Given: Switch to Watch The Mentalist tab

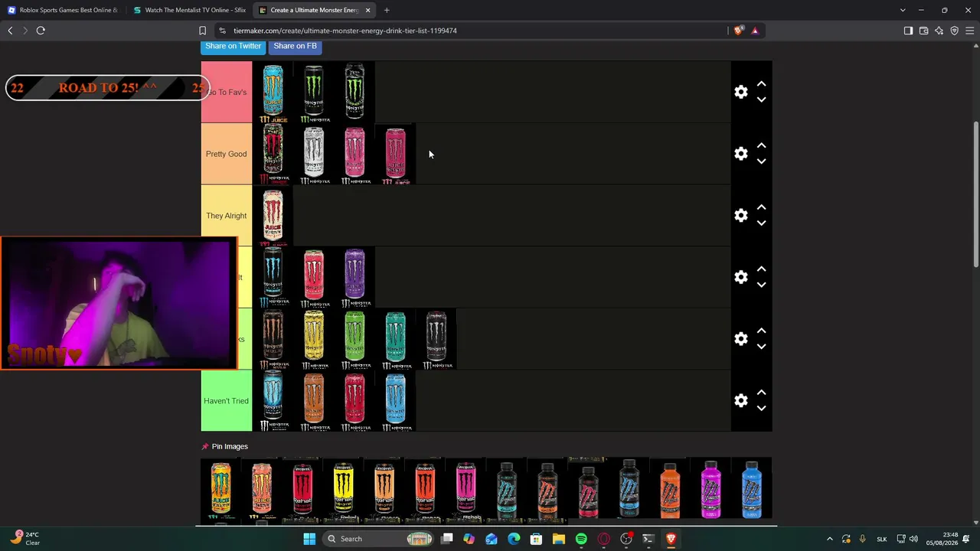Looking at the screenshot, I should click(189, 10).
